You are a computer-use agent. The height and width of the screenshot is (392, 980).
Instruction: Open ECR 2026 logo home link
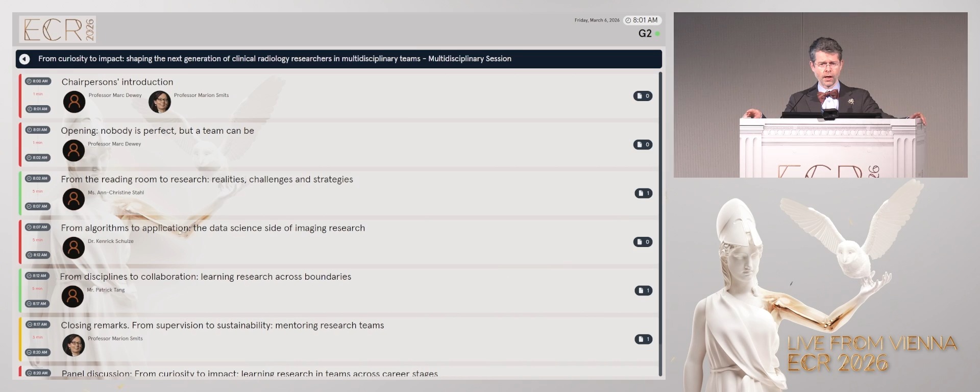pos(58,29)
